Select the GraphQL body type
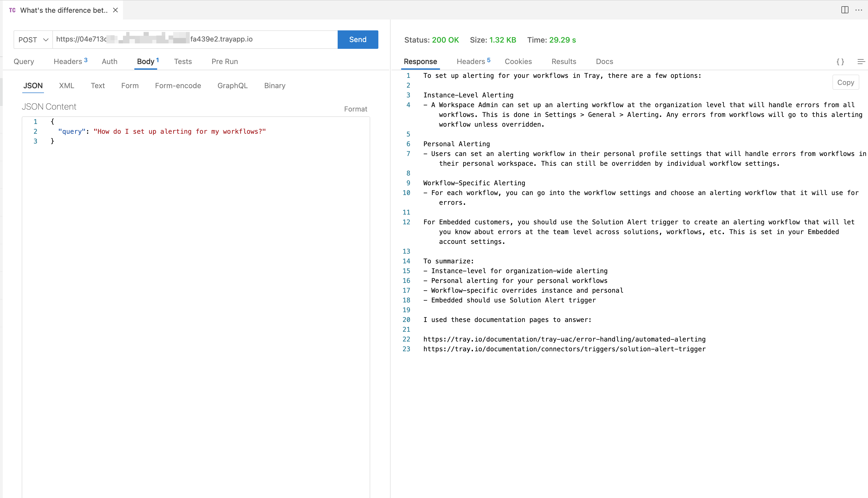The width and height of the screenshot is (868, 498). [232, 86]
